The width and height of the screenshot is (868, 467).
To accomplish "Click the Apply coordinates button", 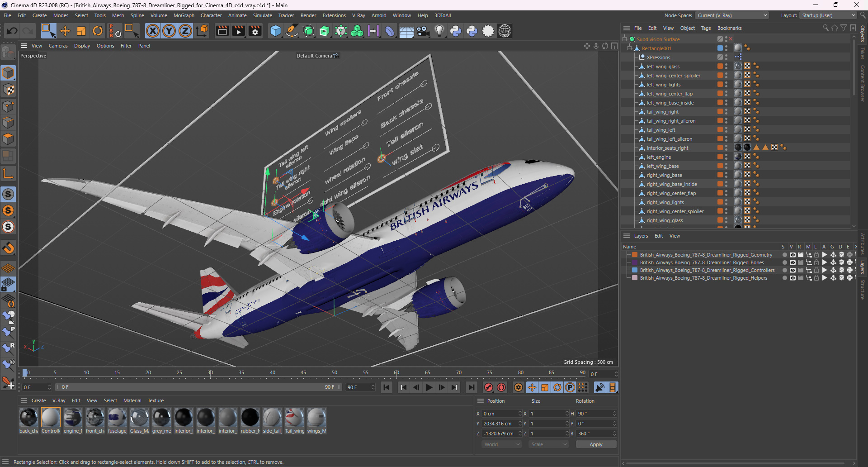I will tap(596, 444).
